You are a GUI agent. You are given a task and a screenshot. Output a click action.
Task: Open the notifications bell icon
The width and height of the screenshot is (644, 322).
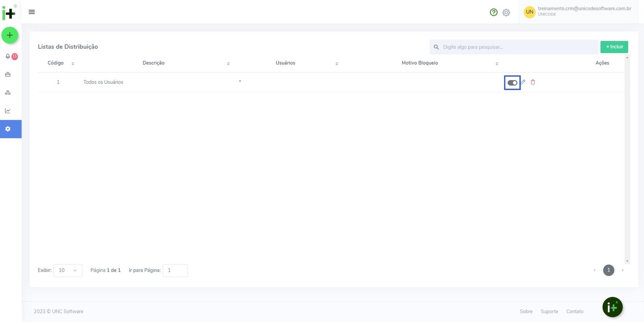[x=8, y=56]
